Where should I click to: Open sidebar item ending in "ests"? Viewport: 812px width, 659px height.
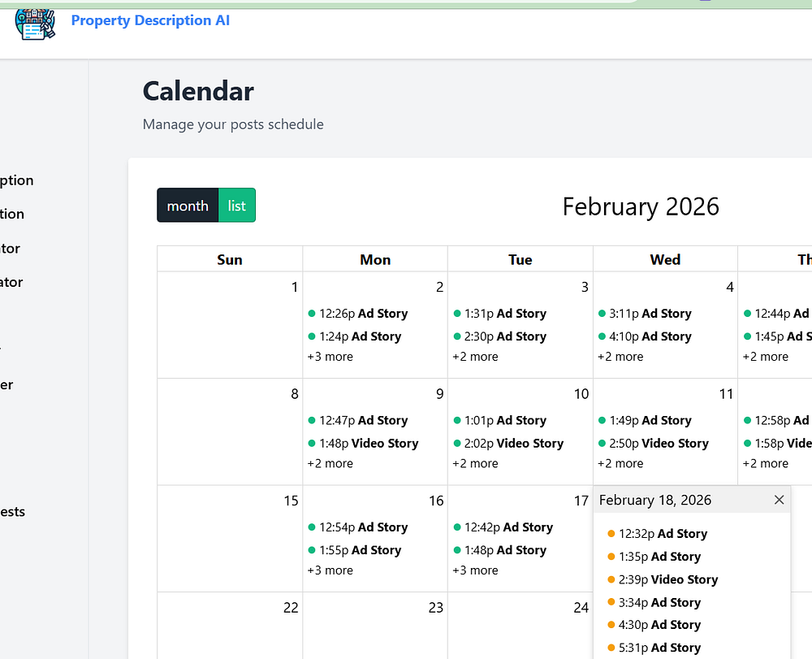(12, 512)
